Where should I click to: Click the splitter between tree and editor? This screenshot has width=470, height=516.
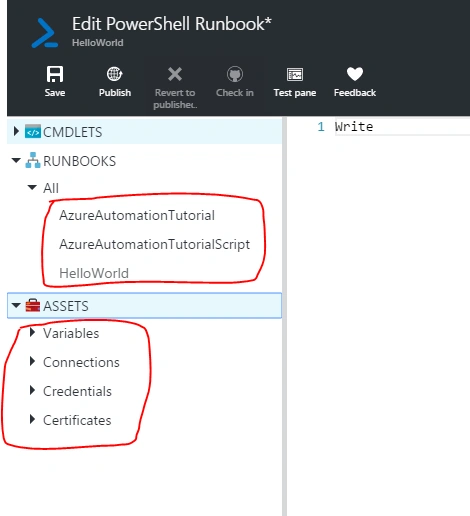pyautogui.click(x=284, y=316)
